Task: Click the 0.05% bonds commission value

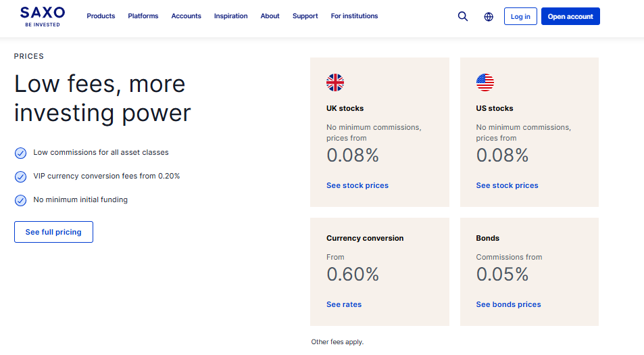Action: (x=502, y=275)
